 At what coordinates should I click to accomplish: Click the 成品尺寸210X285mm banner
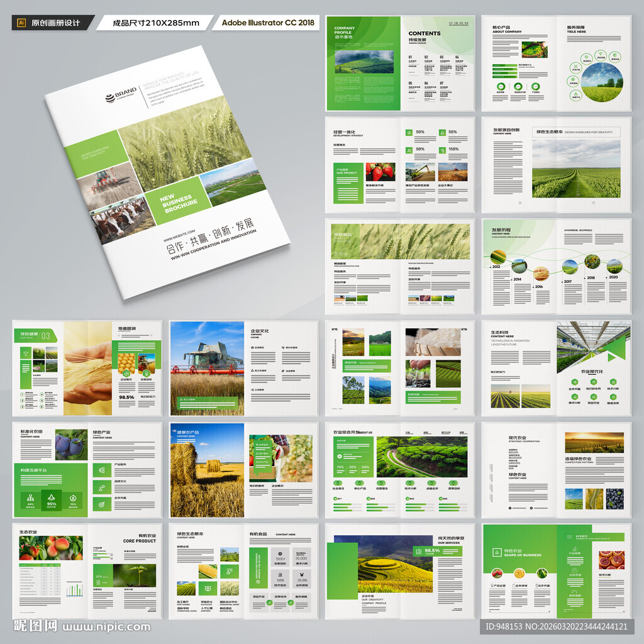coord(156,23)
